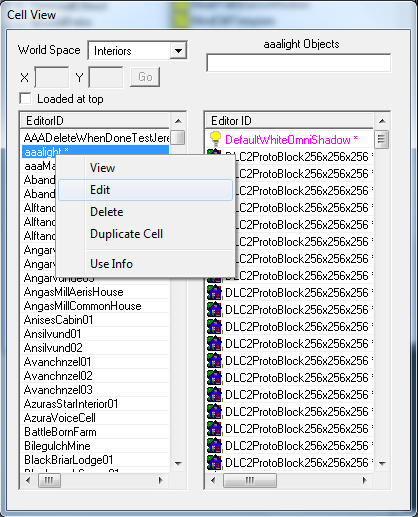Click the objects list vertical scrollbar thumb
The image size is (418, 517).
381,139
